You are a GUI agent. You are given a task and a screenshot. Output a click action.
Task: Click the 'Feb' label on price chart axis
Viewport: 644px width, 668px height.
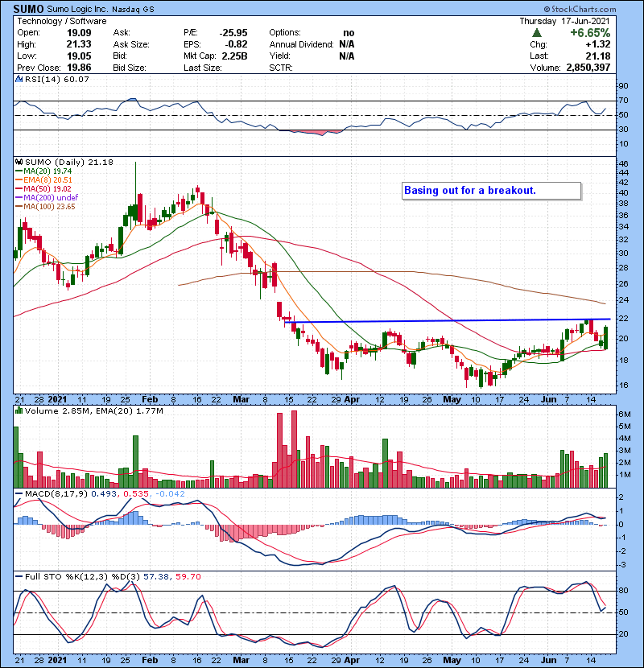[x=150, y=399]
